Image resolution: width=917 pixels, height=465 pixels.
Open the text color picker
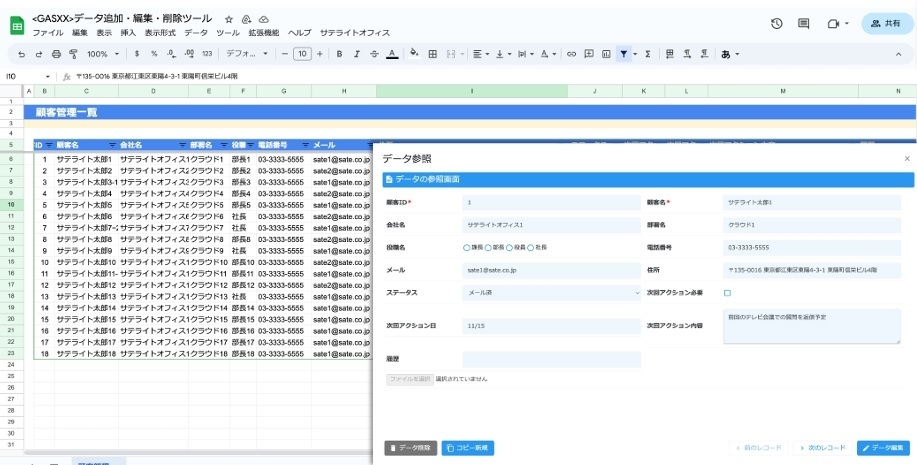tap(390, 54)
